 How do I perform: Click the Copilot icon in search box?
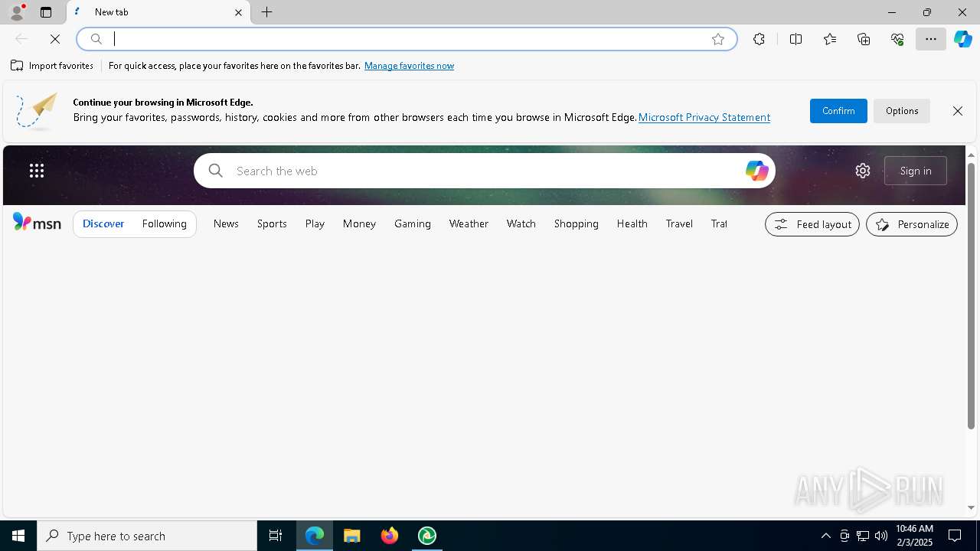tap(756, 171)
